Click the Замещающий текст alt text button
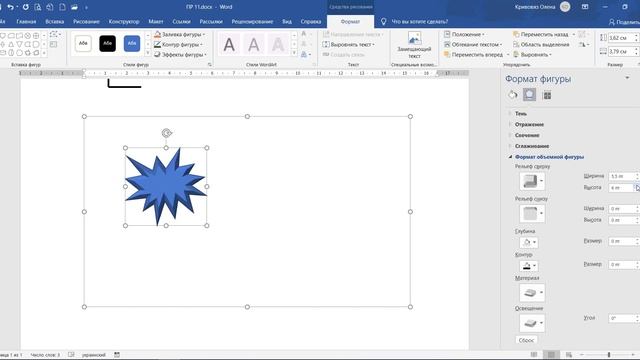Image resolution: width=640 pixels, height=360 pixels. (x=414, y=46)
